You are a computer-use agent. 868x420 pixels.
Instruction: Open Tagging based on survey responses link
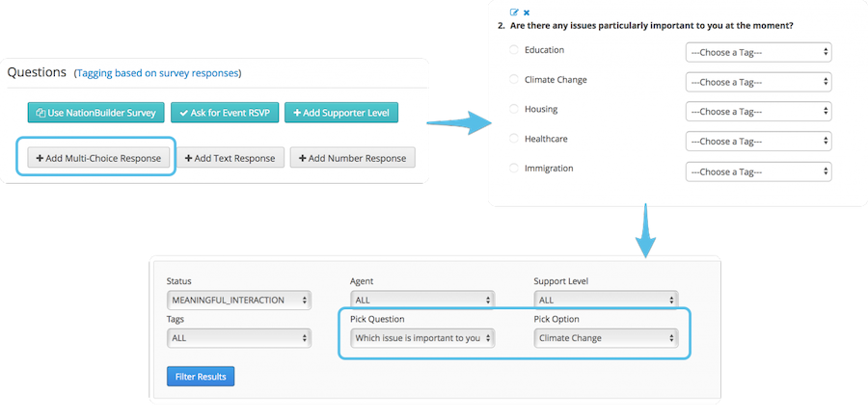[158, 73]
